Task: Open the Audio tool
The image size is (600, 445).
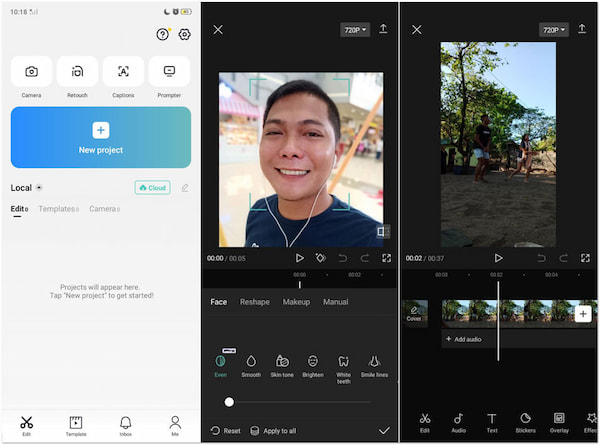Action: tap(458, 423)
